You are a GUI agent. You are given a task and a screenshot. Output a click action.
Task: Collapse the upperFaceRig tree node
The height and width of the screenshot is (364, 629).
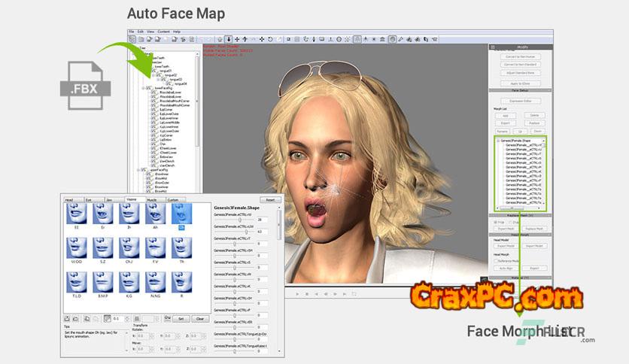(141, 170)
